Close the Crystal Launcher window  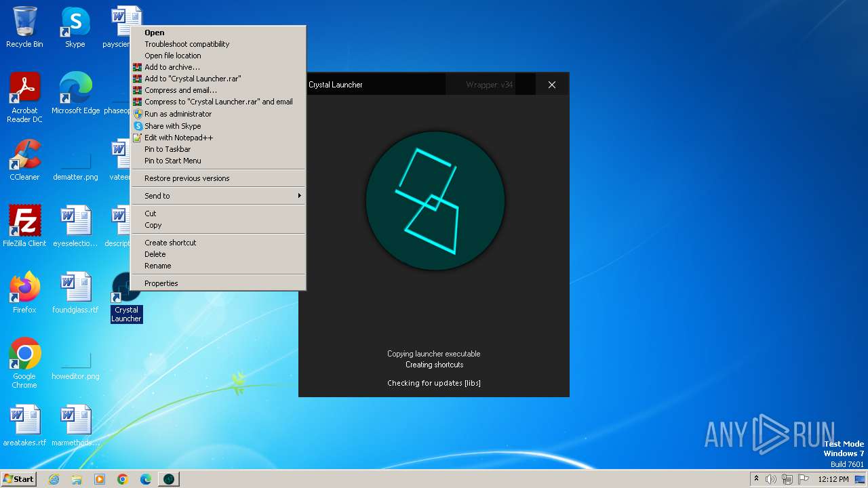point(552,85)
